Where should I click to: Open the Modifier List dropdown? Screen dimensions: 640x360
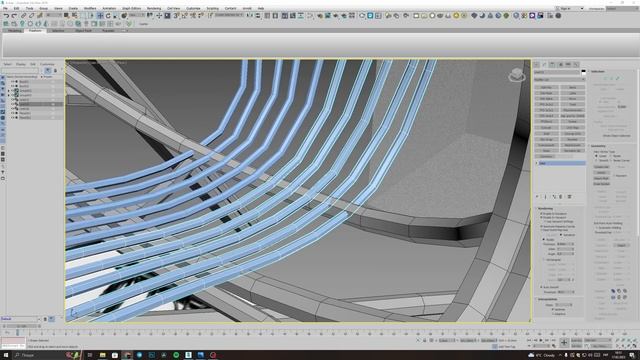559,80
